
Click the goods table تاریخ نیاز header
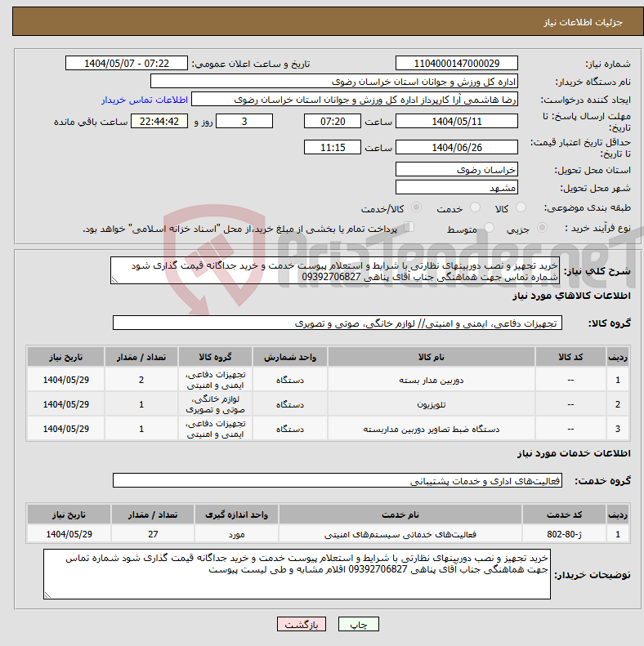tap(66, 357)
